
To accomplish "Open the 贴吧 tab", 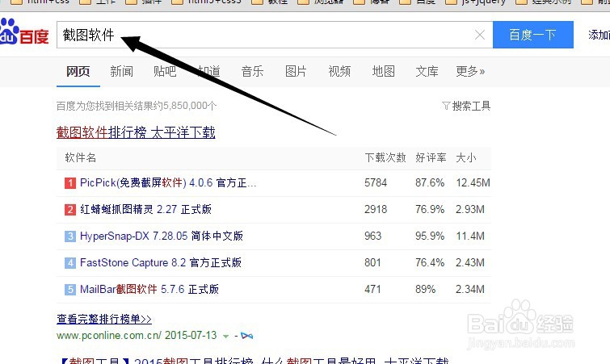I will [x=165, y=72].
